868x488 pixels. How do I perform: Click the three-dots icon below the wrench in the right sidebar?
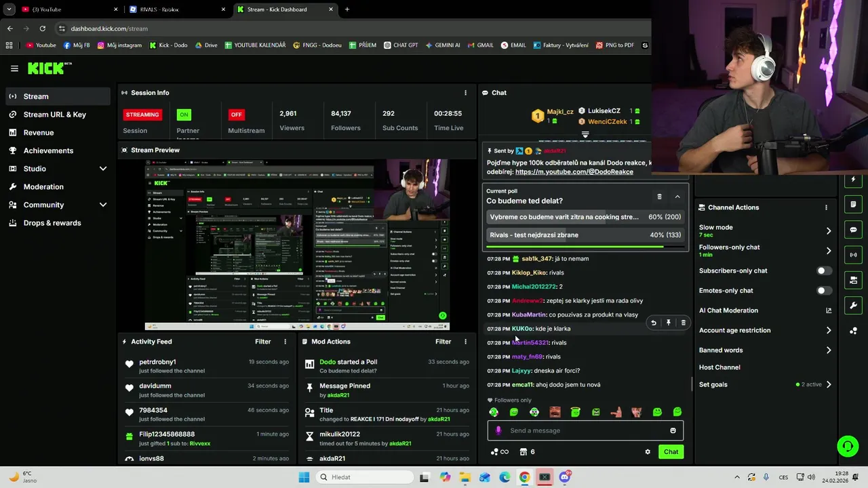click(x=854, y=330)
